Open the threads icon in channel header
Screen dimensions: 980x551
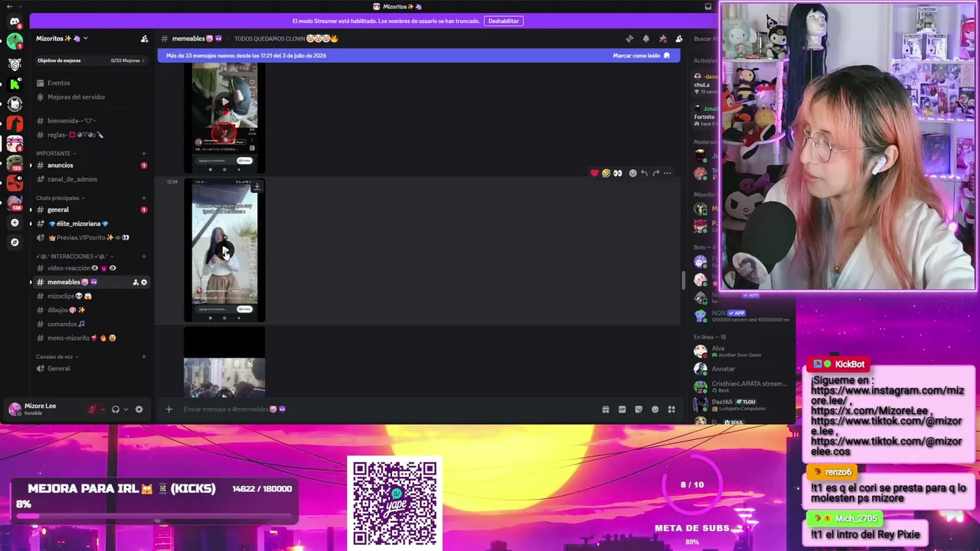point(629,38)
